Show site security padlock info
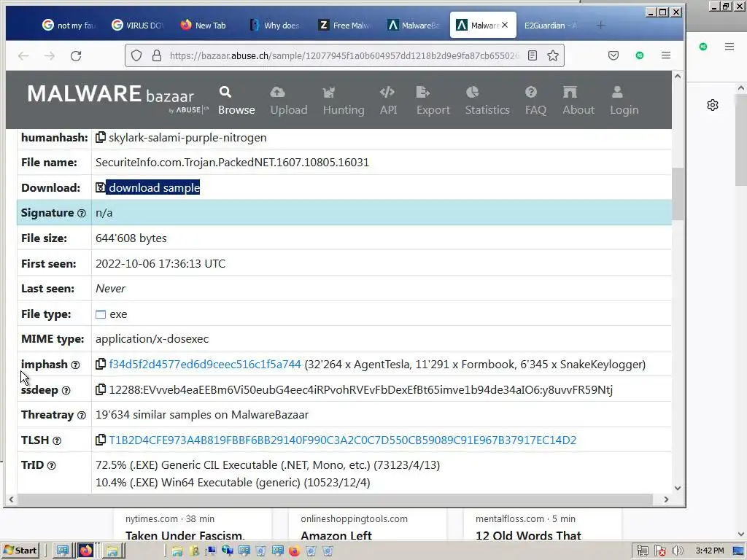 (x=156, y=55)
